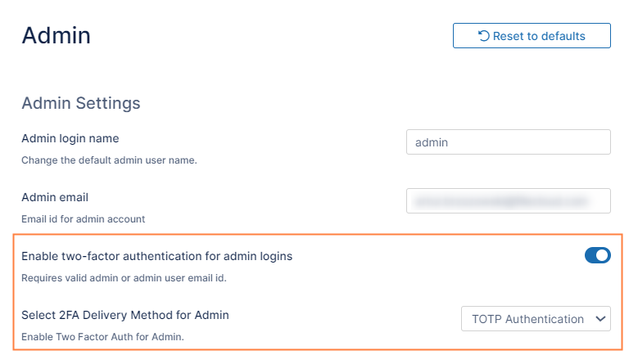Click the Admin Settings section heading
Screen dimensions: 638x364
[80, 103]
